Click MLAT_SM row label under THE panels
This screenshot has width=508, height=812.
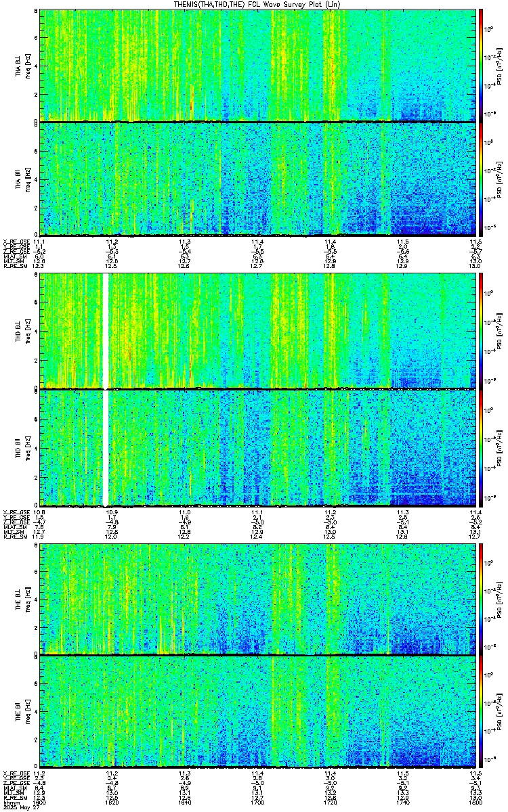(15, 788)
